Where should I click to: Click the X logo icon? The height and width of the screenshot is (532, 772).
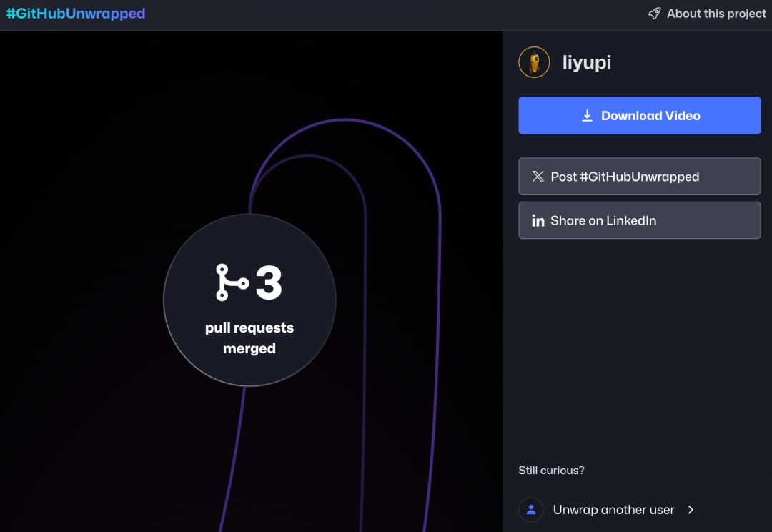(538, 177)
